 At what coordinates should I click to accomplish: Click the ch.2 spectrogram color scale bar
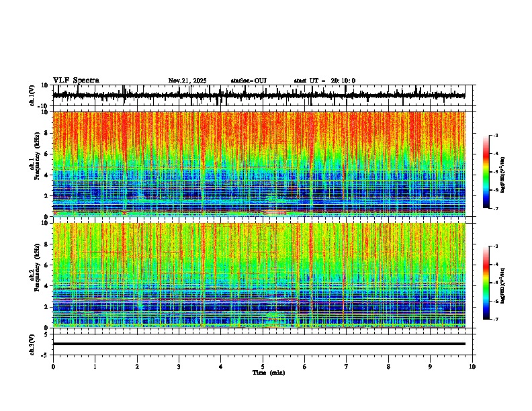coord(486,283)
